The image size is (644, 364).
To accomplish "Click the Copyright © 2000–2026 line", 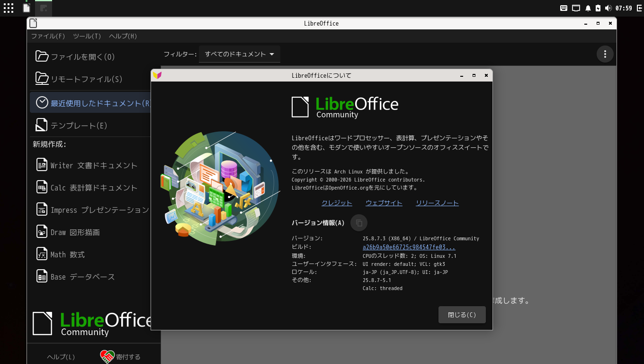I will point(358,180).
